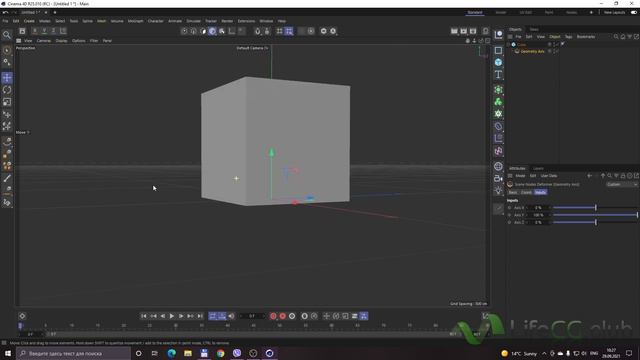Screen dimensions: 640x360
Task: Play the animation forward
Action: click(172, 316)
